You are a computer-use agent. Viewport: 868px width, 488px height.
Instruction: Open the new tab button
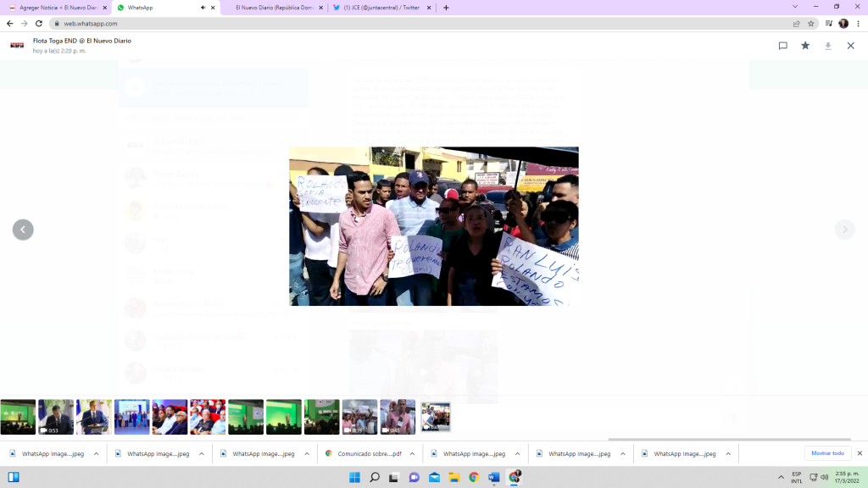[447, 8]
